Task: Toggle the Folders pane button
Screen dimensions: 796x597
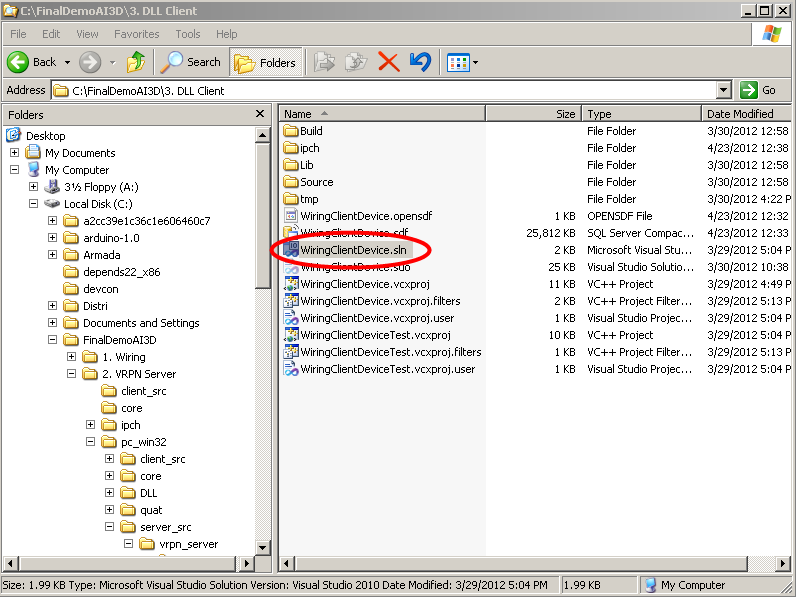Action: point(265,62)
